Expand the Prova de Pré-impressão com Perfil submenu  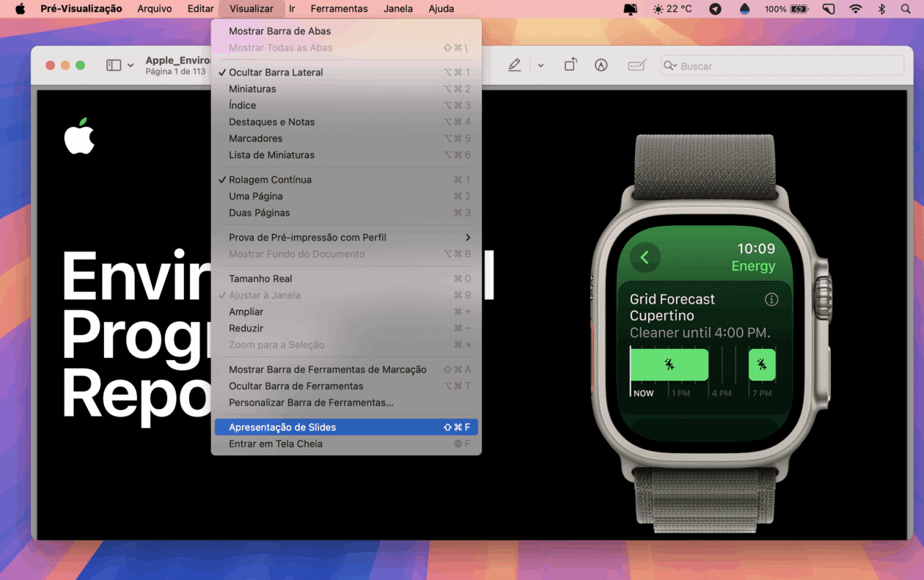[x=346, y=238]
